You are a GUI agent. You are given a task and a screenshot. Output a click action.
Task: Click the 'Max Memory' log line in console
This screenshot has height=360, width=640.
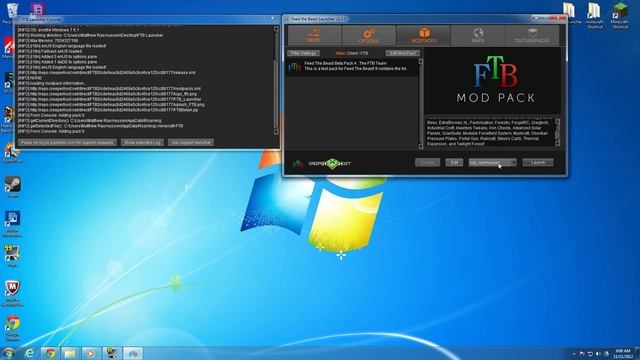[48, 41]
